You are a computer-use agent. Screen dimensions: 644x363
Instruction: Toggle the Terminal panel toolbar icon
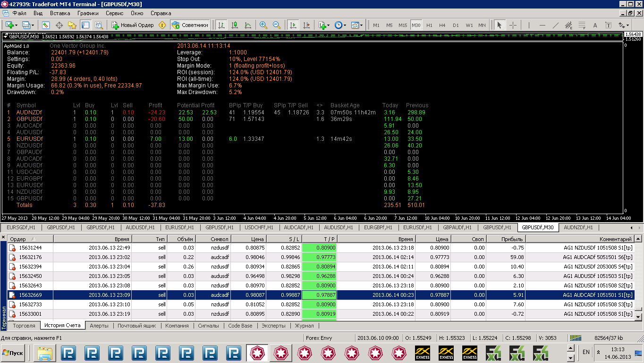tap(85, 25)
